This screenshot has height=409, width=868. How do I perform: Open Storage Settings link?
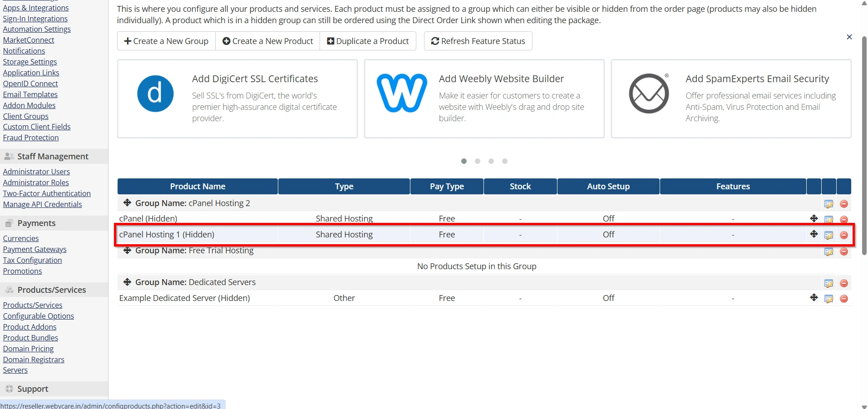tap(30, 62)
